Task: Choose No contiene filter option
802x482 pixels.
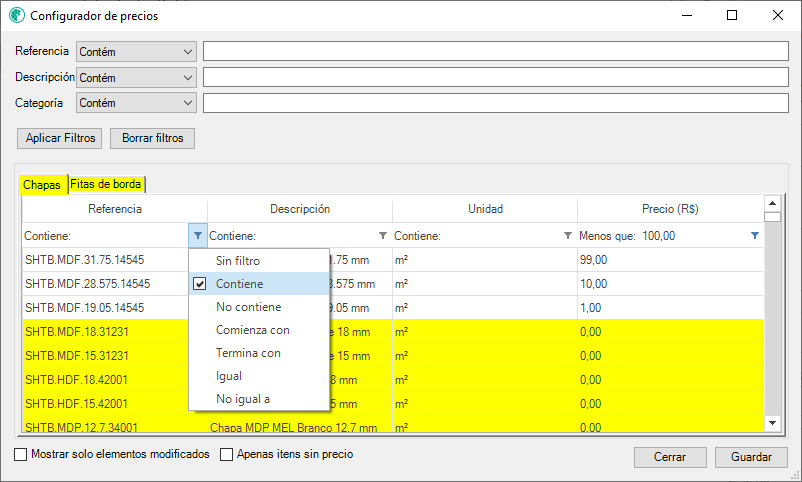Action: pyautogui.click(x=259, y=307)
